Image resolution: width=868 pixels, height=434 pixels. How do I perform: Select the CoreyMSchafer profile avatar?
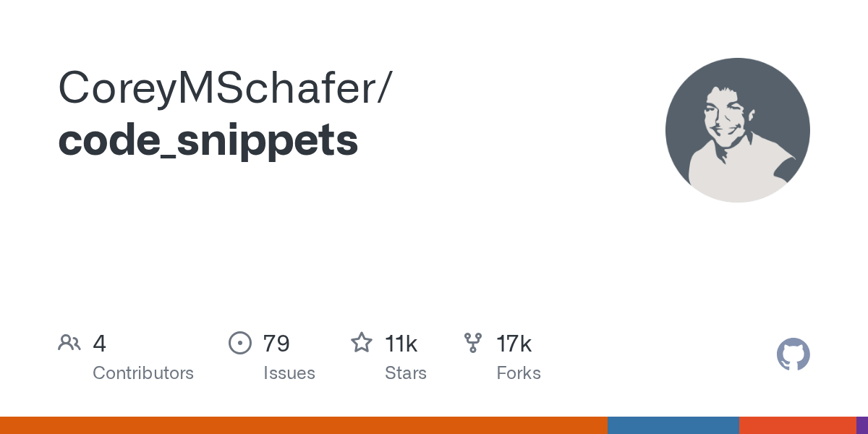click(x=738, y=130)
